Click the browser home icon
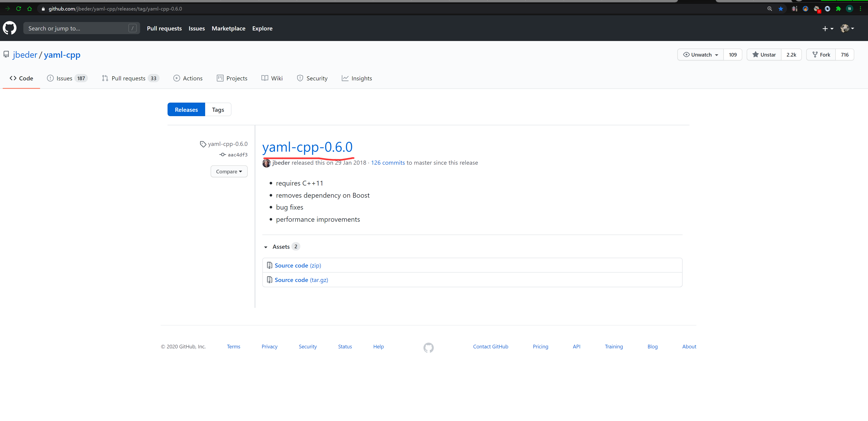Image resolution: width=868 pixels, height=421 pixels. coord(30,9)
